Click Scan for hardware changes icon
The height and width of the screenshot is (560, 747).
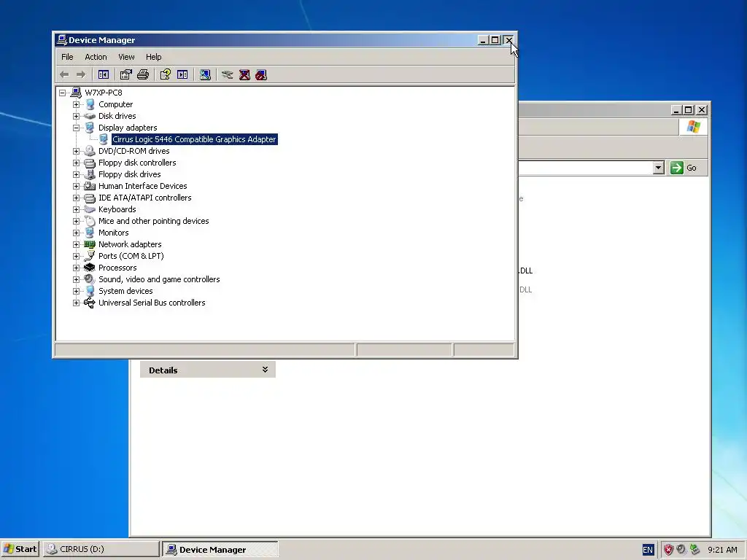(x=205, y=75)
